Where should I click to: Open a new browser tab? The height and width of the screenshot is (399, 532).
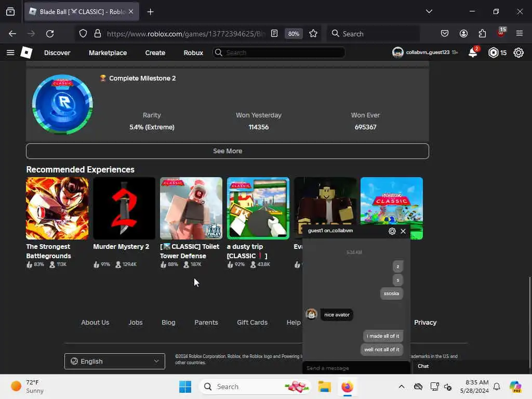[150, 12]
